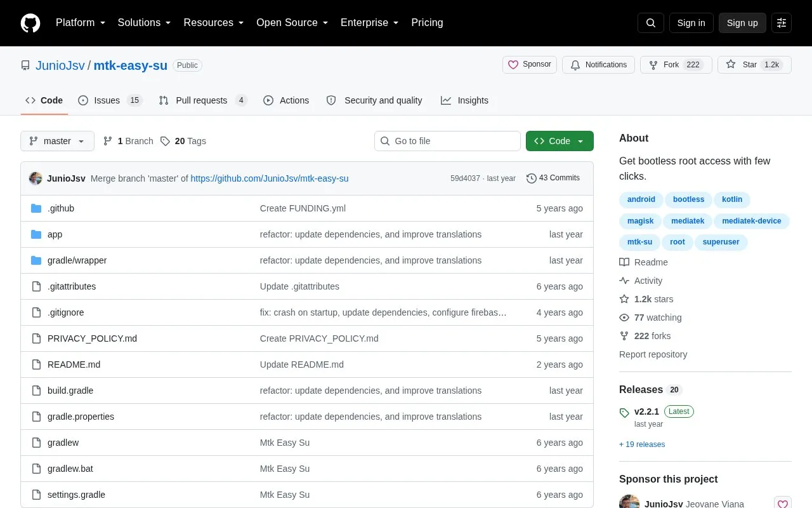This screenshot has width=812, height=508.
Task: View the 1 Branch link
Action: click(128, 141)
